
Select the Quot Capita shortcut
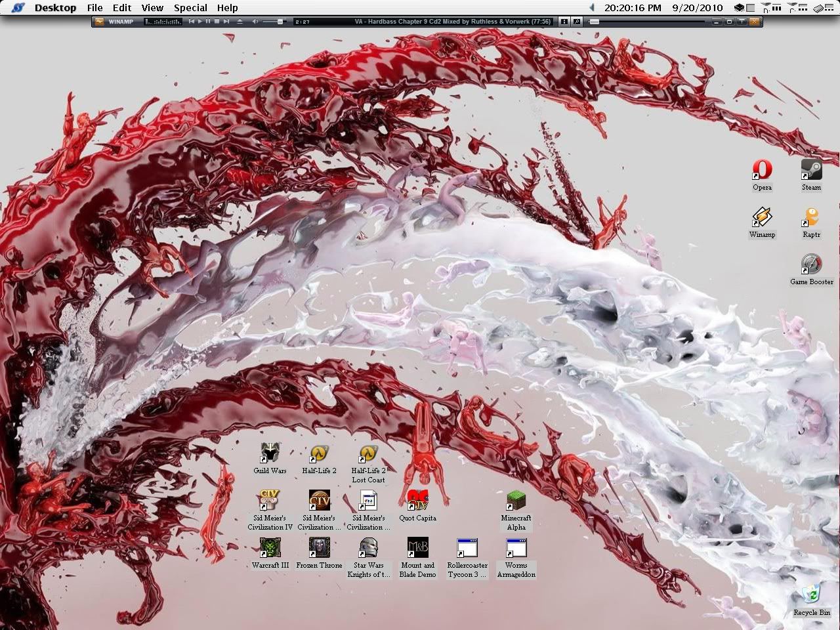(x=417, y=506)
